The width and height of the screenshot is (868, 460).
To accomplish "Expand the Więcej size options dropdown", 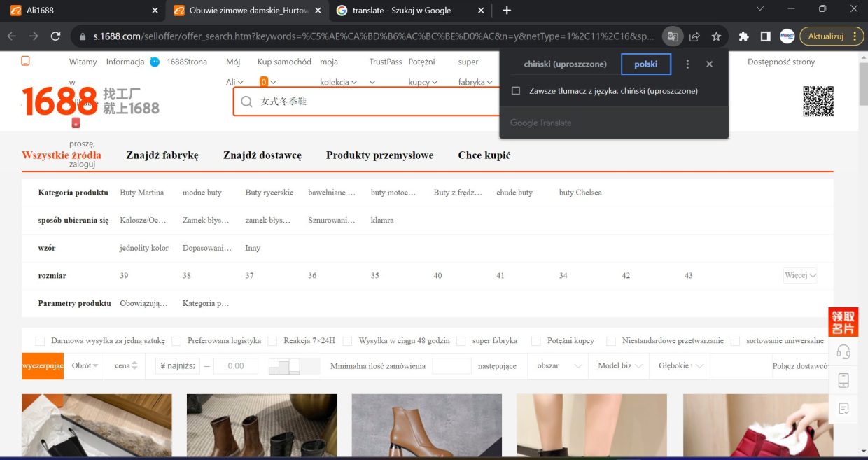I will (x=800, y=276).
